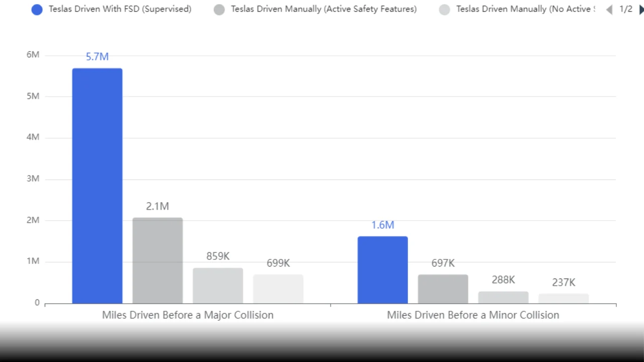Click the 0 y-axis tick label
Screen dimensions: 644x362
click(x=37, y=303)
